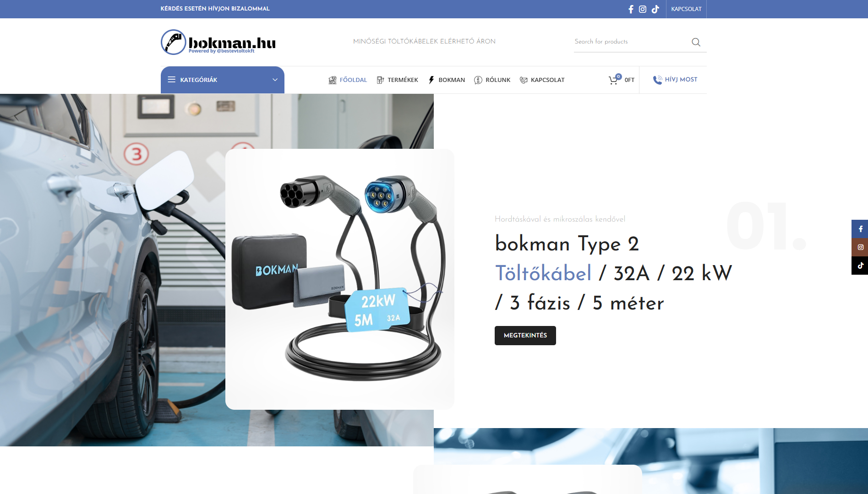Viewport: 868px width, 494px height.
Task: Open TikTok from the top bar icon
Action: 655,9
